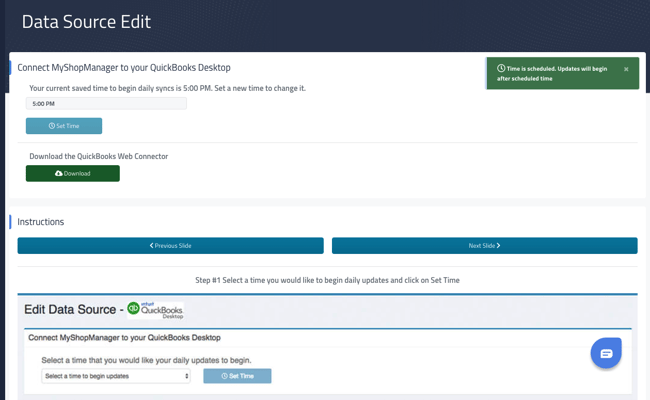Click the blue Set Time button
This screenshot has height=400, width=650.
(x=64, y=126)
